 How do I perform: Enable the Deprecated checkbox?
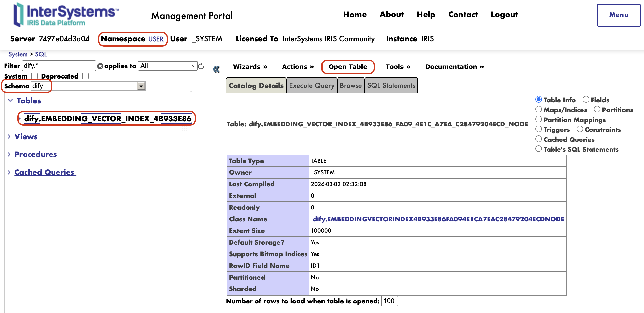coord(85,76)
